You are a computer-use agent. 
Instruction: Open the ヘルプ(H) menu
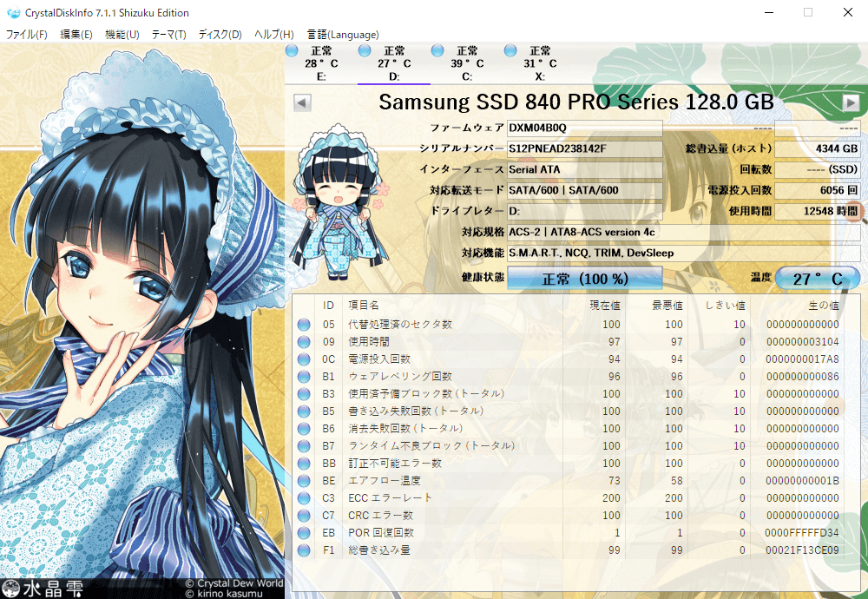(273, 35)
